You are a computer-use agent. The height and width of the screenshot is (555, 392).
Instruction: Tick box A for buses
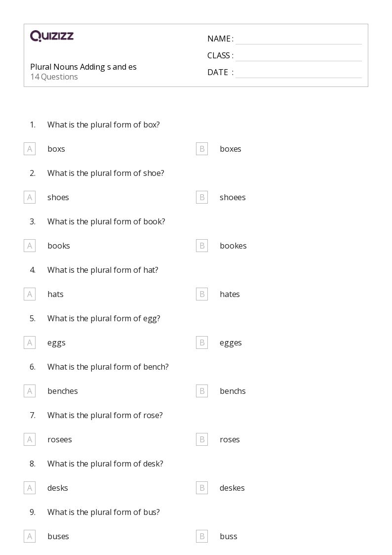[30, 537]
